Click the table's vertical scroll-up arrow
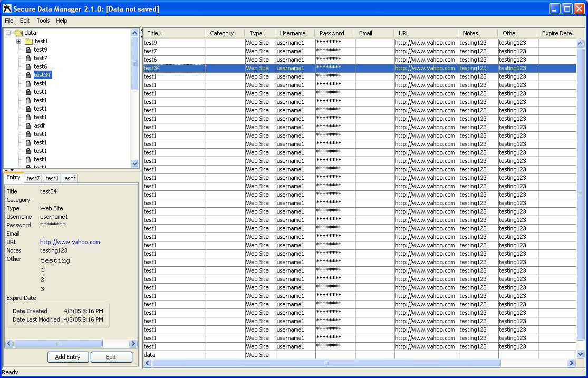This screenshot has width=588, height=378. click(x=580, y=44)
